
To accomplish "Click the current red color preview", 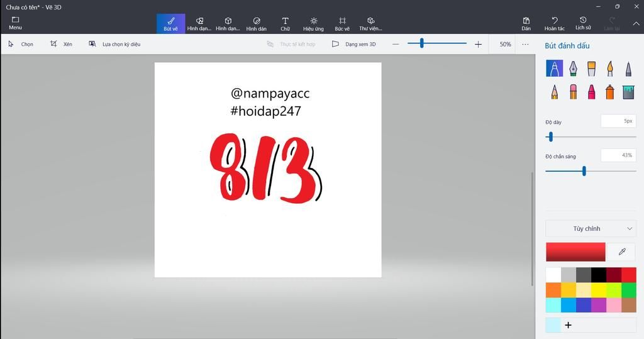I will pyautogui.click(x=575, y=252).
